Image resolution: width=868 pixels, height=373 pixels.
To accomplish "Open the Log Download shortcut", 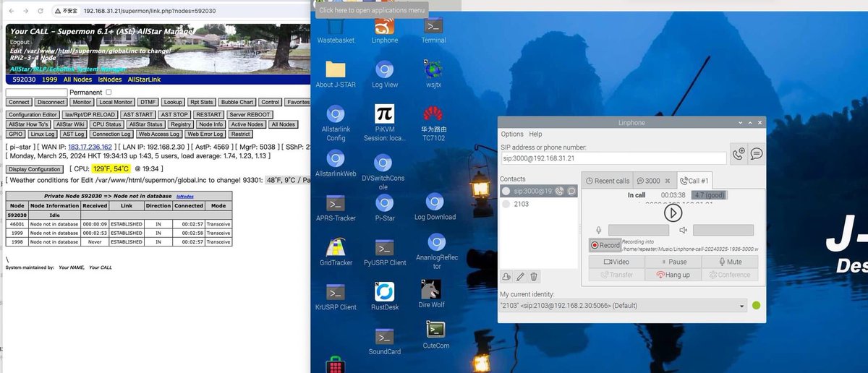I will click(x=435, y=207).
